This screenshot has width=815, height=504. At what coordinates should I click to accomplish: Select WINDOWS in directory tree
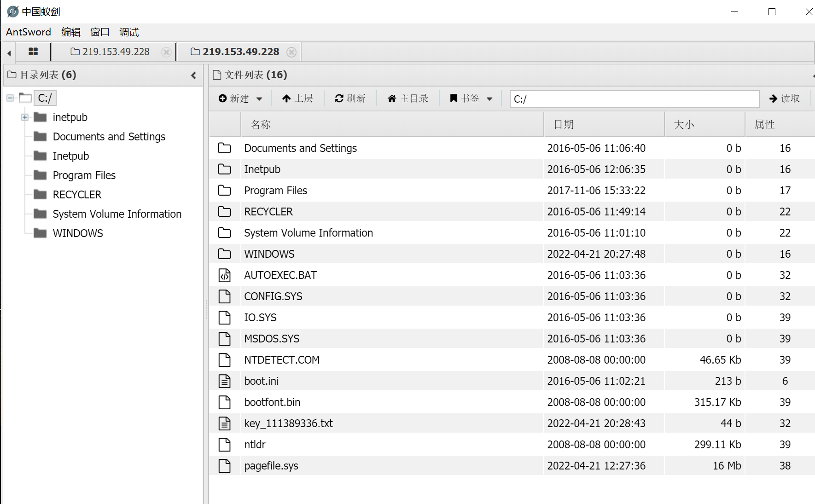coord(78,233)
